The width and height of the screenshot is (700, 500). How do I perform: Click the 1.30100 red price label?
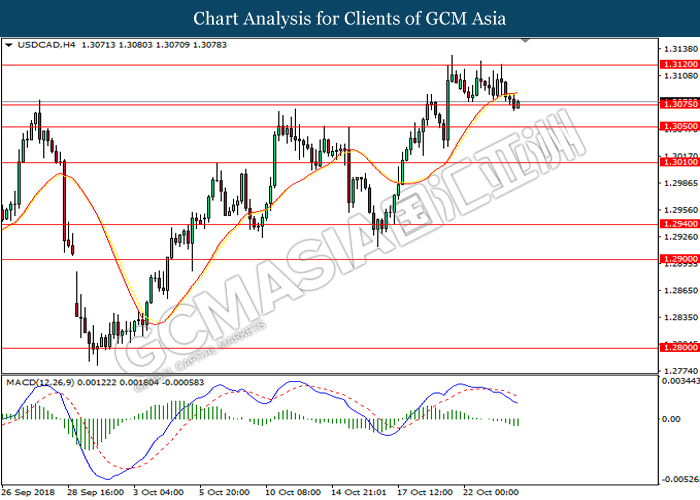pyautogui.click(x=680, y=162)
